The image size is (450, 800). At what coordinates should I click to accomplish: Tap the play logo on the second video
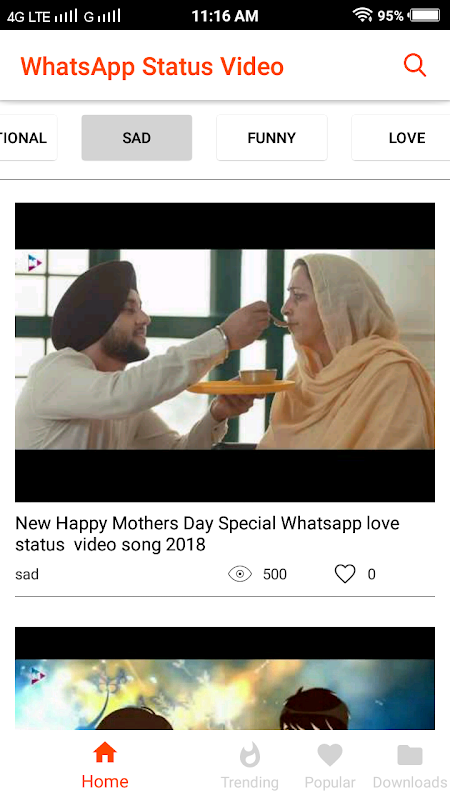pos(37,676)
